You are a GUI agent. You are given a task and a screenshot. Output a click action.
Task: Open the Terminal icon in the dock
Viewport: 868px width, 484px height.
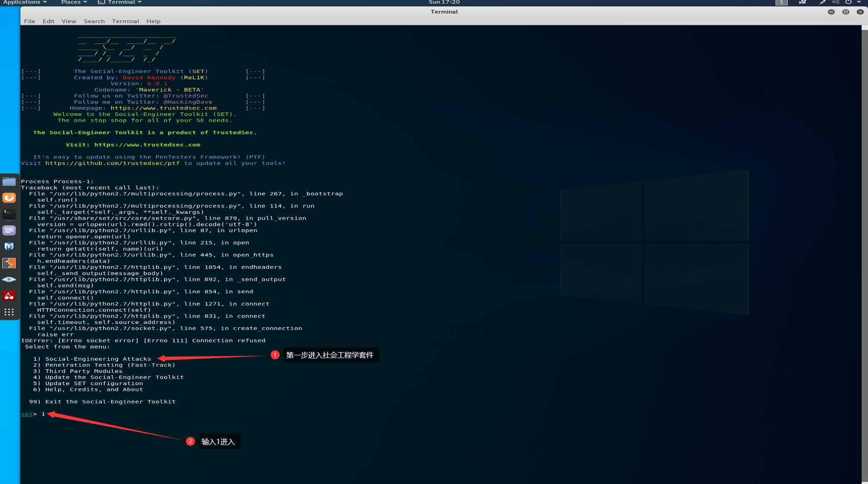[x=9, y=214]
